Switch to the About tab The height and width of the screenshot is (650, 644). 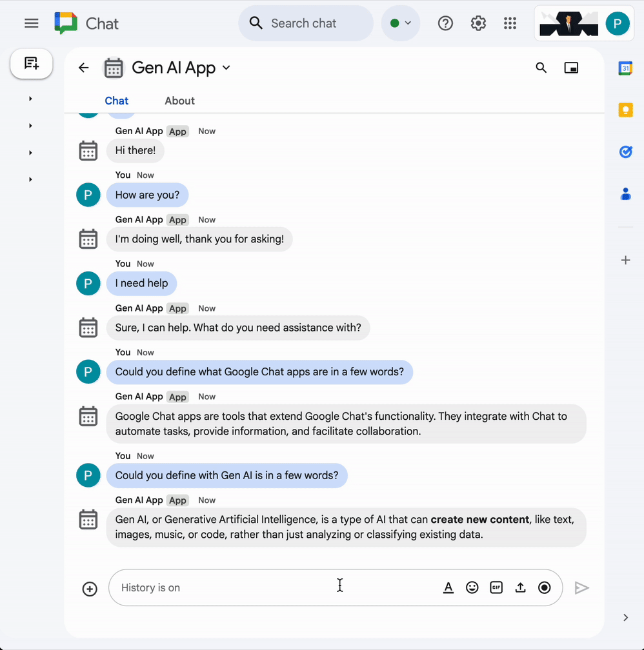click(179, 101)
